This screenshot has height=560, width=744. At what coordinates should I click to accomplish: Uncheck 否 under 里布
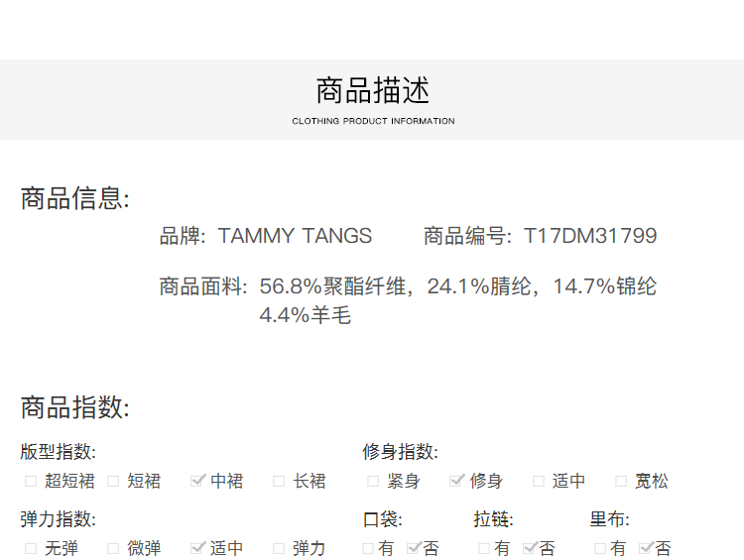pos(646,548)
